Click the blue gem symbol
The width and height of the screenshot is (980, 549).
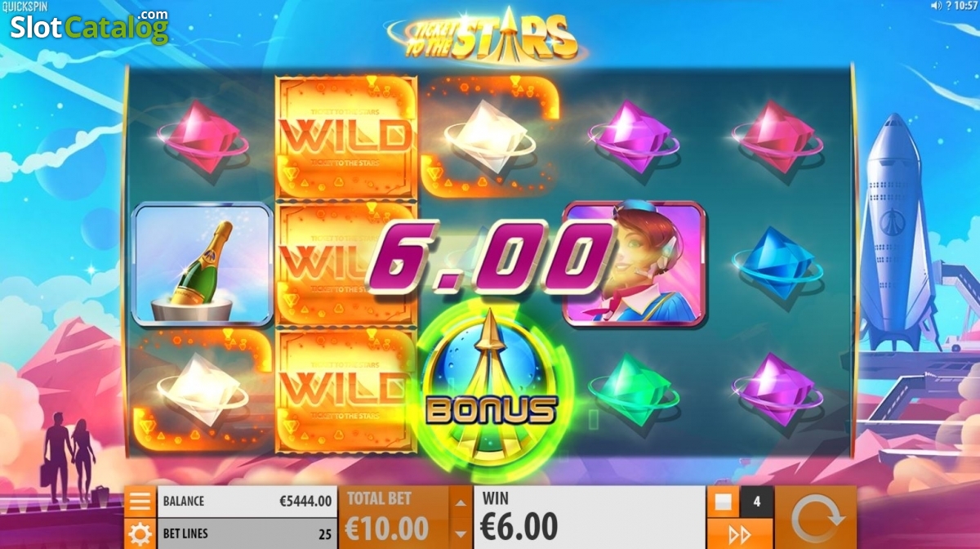point(777,263)
